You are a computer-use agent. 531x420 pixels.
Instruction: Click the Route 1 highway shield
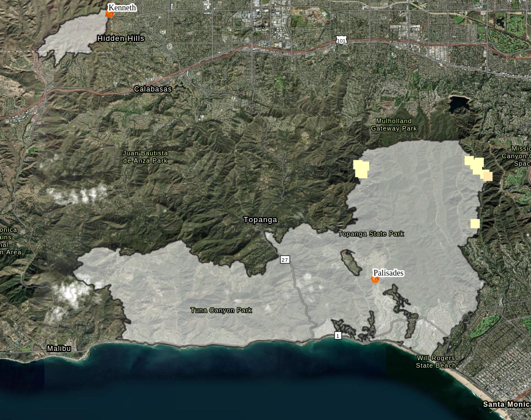[337, 335]
